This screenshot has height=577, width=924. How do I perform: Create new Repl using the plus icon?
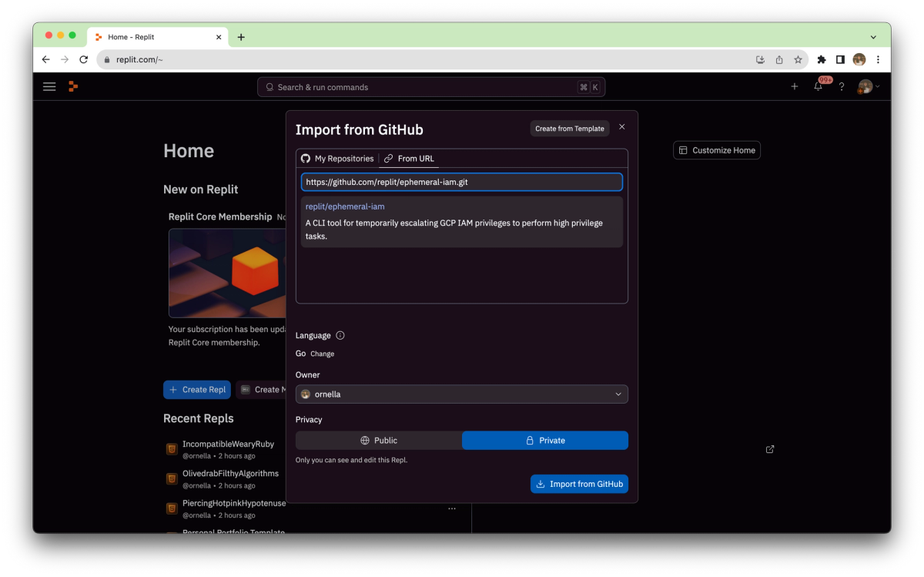click(795, 86)
